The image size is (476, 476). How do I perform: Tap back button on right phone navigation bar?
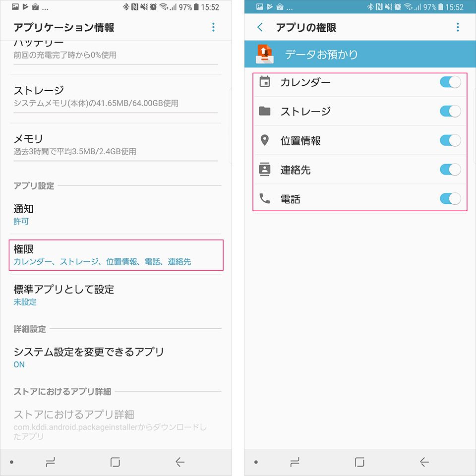pyautogui.click(x=424, y=462)
